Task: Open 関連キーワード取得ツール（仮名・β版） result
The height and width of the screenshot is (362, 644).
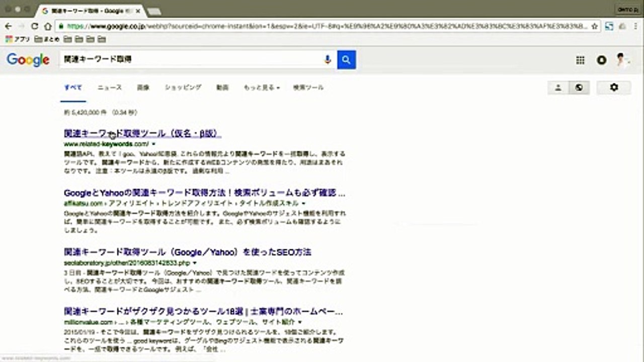Action: (x=143, y=133)
